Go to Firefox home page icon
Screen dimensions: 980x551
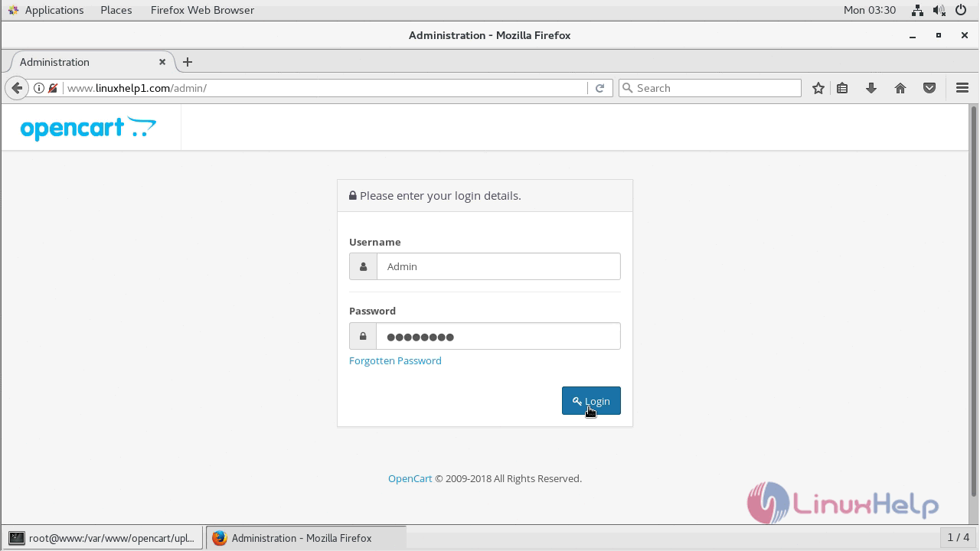point(900,88)
